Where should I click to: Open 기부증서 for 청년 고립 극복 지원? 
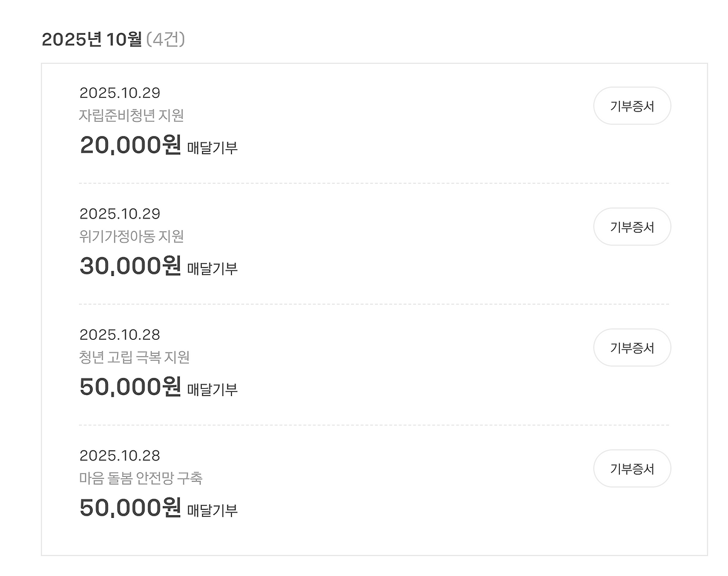coord(632,348)
